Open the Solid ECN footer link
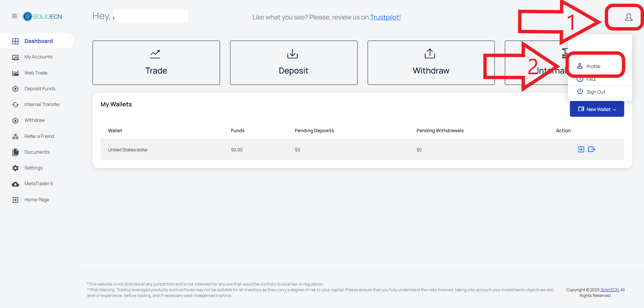644x308 pixels. tap(610, 290)
